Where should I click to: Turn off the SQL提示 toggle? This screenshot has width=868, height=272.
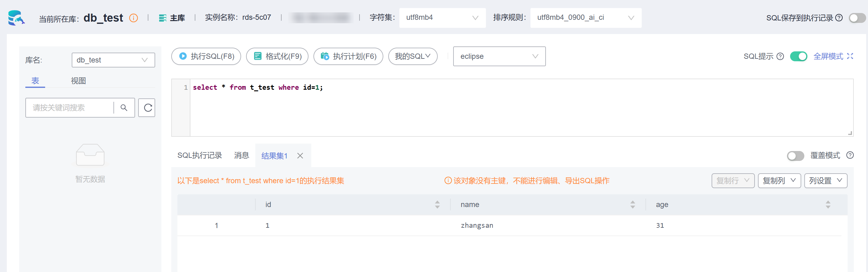coord(798,56)
